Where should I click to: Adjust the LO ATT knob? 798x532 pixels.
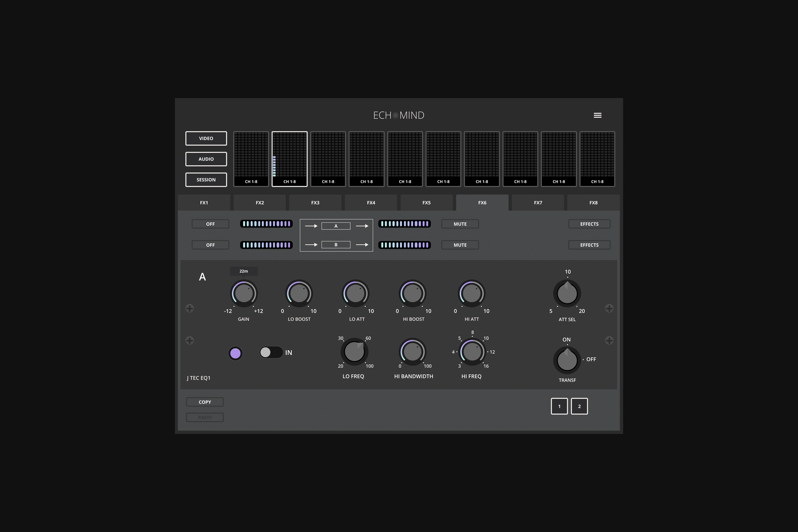(355, 294)
